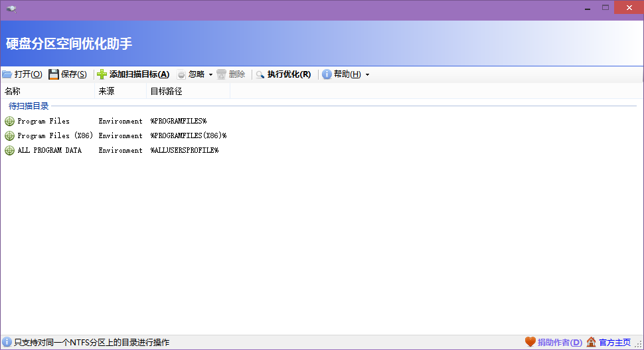Image resolution: width=644 pixels, height=350 pixels.
Task: Select the ALL PROGRAM DATA row name
Action: [x=50, y=150]
